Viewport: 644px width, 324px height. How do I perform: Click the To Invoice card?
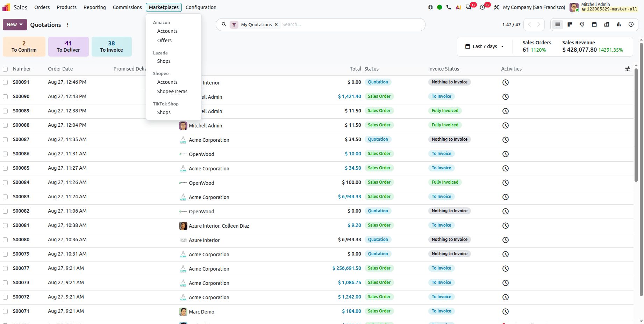[x=112, y=46]
